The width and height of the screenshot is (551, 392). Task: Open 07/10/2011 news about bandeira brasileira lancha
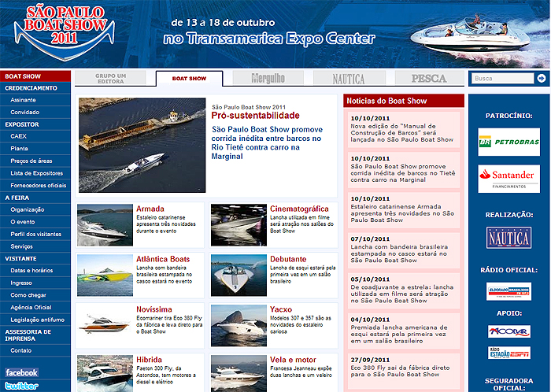tap(403, 250)
